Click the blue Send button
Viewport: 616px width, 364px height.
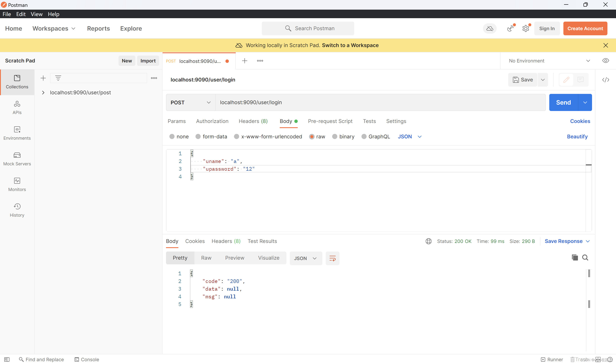[563, 102]
